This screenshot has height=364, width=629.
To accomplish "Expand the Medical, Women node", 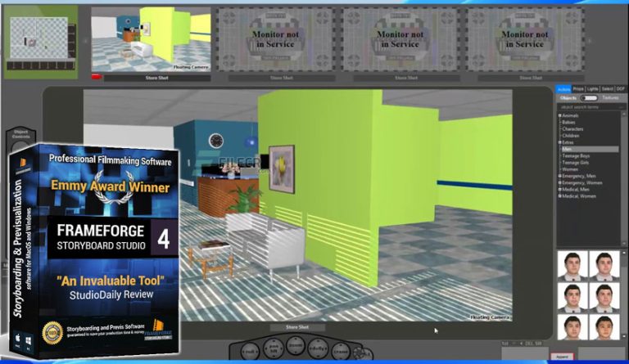I will pyautogui.click(x=559, y=196).
